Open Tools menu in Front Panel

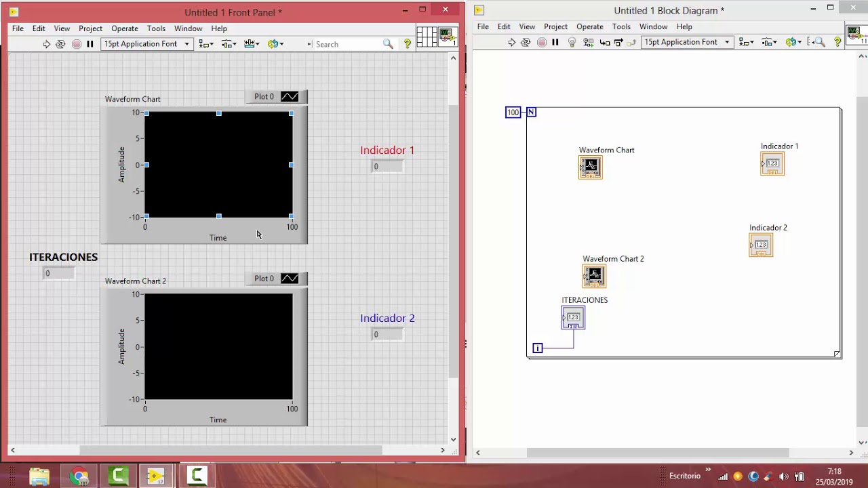(x=156, y=28)
